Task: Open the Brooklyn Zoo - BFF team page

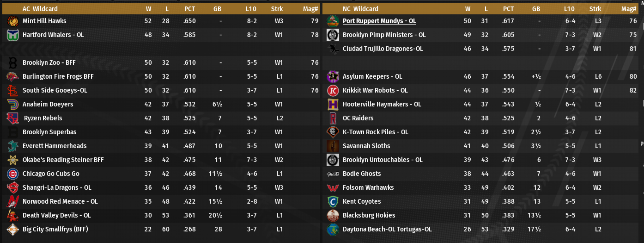Action: (49, 62)
